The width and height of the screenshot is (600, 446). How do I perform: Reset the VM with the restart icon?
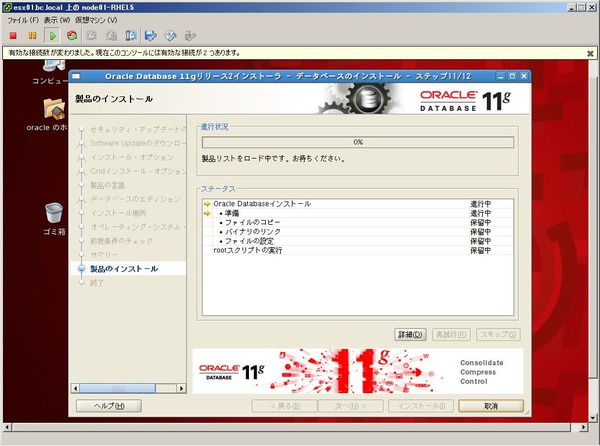pyautogui.click(x=72, y=36)
